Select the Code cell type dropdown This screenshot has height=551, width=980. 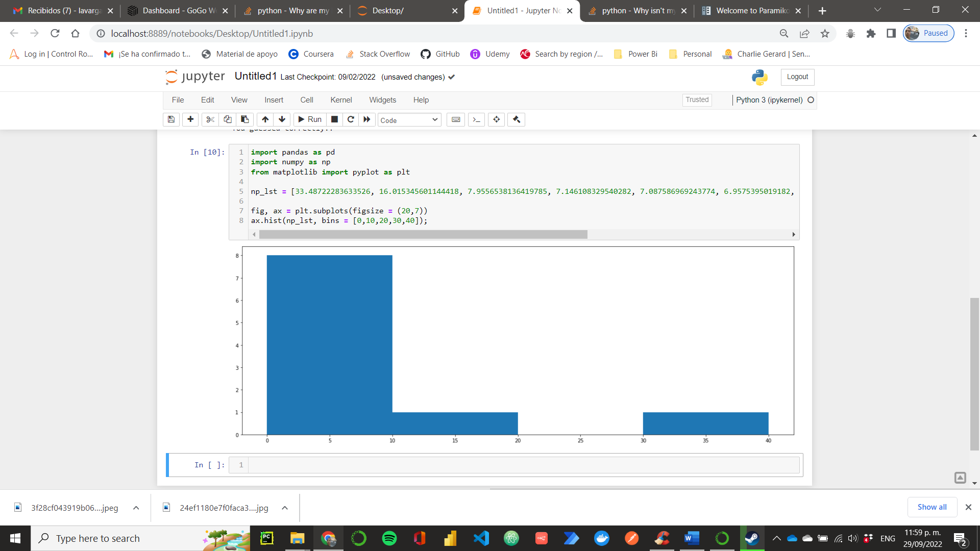point(407,119)
